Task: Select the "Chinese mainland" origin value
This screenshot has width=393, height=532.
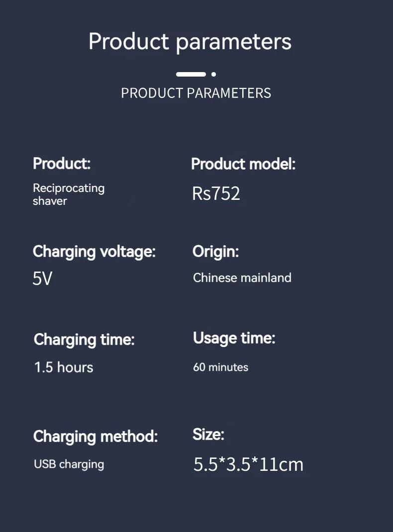Action: click(x=242, y=277)
